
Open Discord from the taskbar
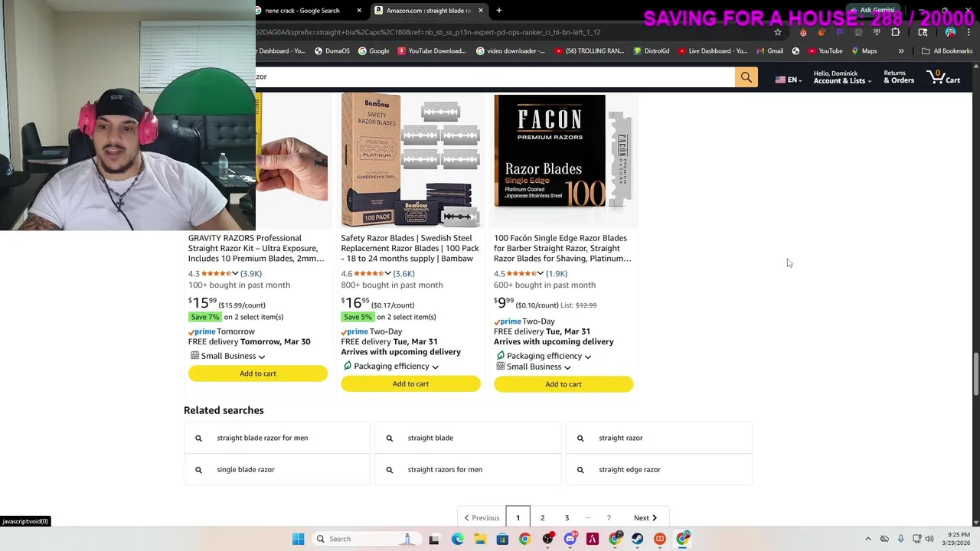pos(570,539)
